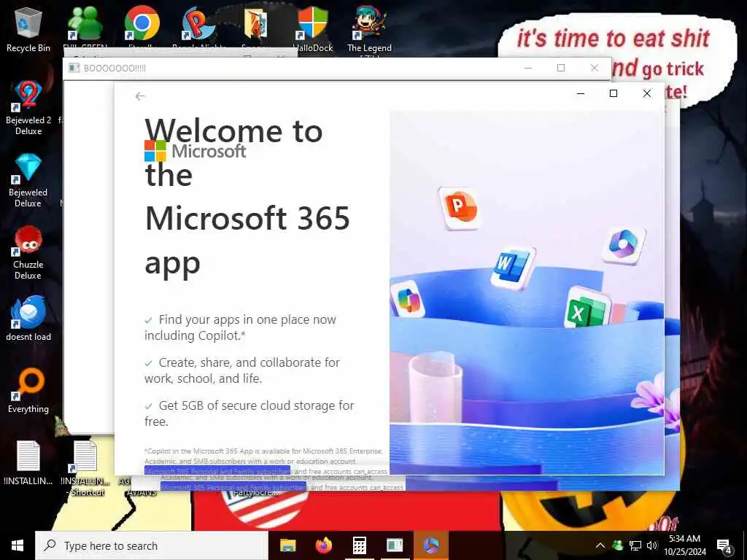747x560 pixels.
Task: Close the BOOOOOOO!!!!! window
Action: click(x=594, y=68)
